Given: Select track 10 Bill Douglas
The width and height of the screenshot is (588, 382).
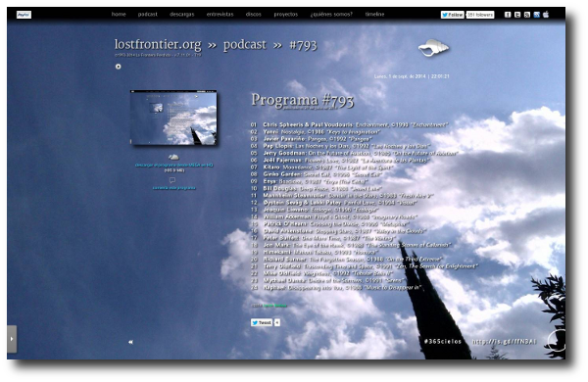Looking at the screenshot, I should coord(317,188).
